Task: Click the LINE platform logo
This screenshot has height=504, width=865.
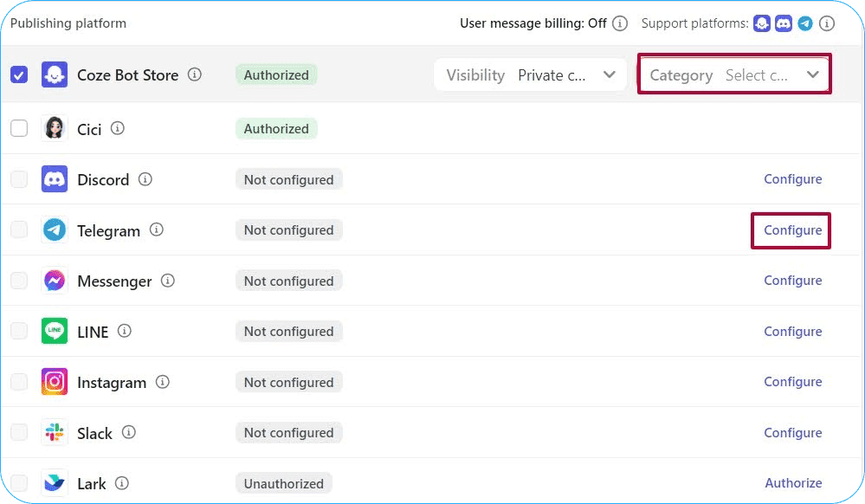Action: [x=54, y=331]
